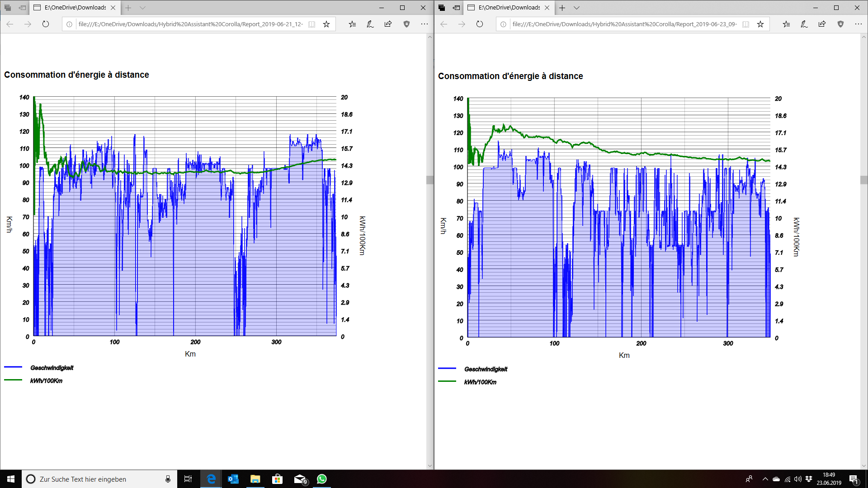
Task: Open Mail app from taskbar
Action: [300, 479]
